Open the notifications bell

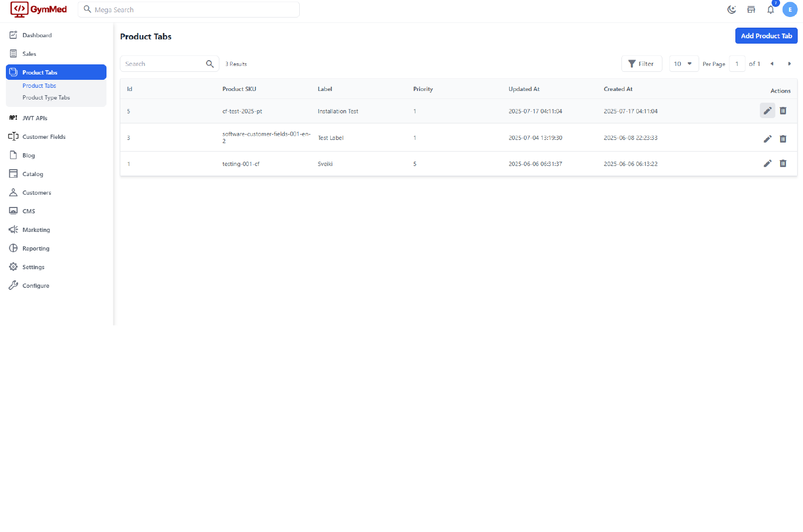pyautogui.click(x=771, y=10)
